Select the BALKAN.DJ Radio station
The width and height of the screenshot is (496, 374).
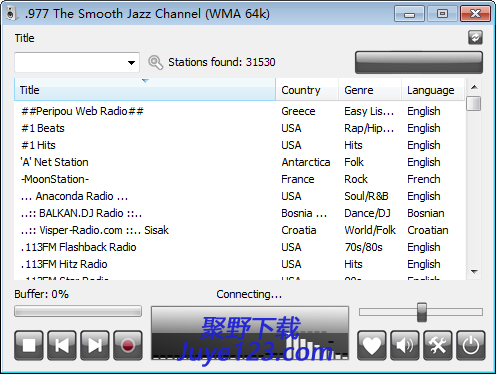[239, 213]
